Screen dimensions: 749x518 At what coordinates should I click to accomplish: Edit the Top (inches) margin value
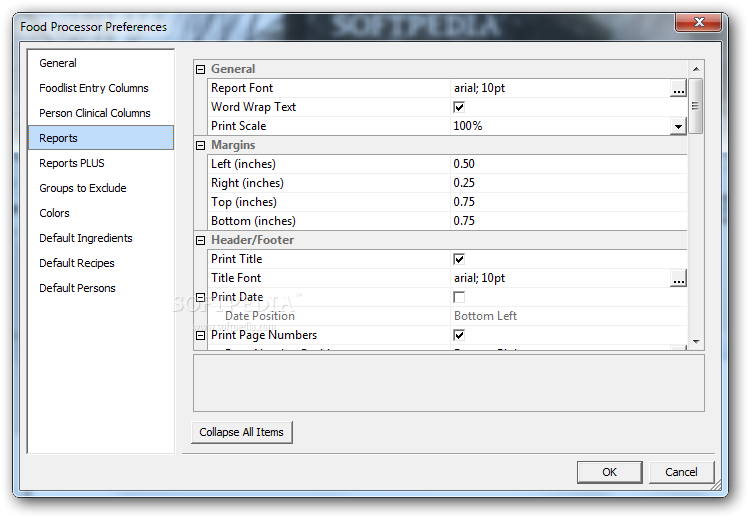click(568, 202)
